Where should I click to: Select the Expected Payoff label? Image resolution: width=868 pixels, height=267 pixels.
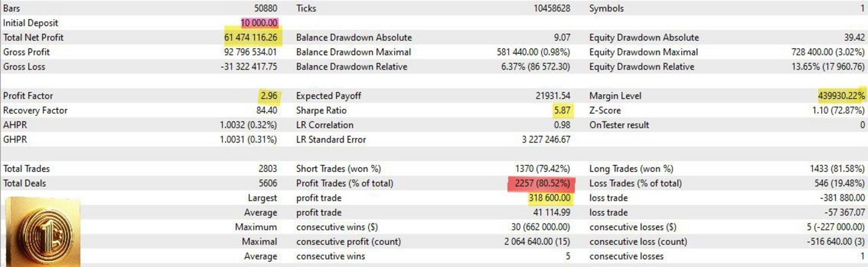(329, 96)
